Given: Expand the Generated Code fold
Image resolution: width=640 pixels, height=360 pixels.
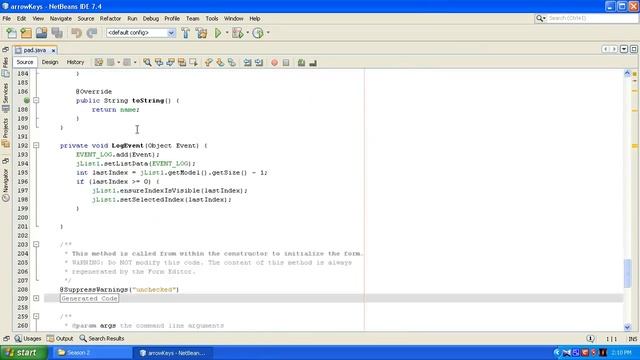Looking at the screenshot, I should click(36, 298).
